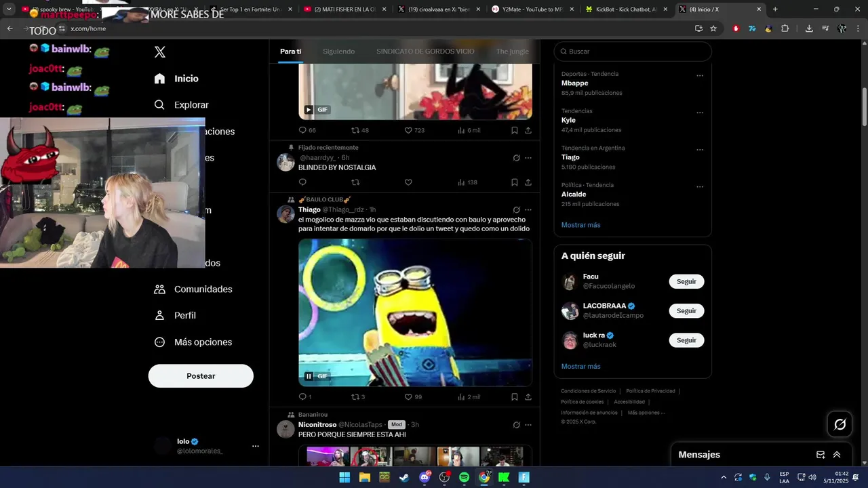
Task: Open more menu on Thiago's post
Action: 528,210
